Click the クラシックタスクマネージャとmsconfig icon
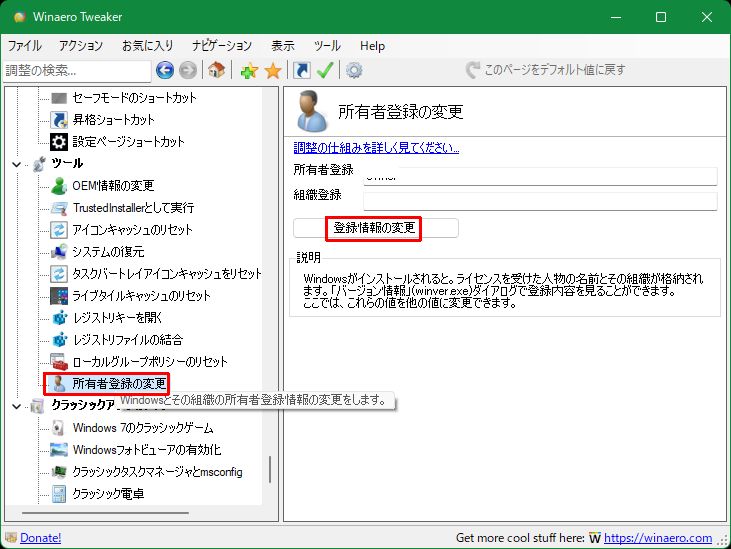This screenshot has width=731, height=549. (x=59, y=472)
